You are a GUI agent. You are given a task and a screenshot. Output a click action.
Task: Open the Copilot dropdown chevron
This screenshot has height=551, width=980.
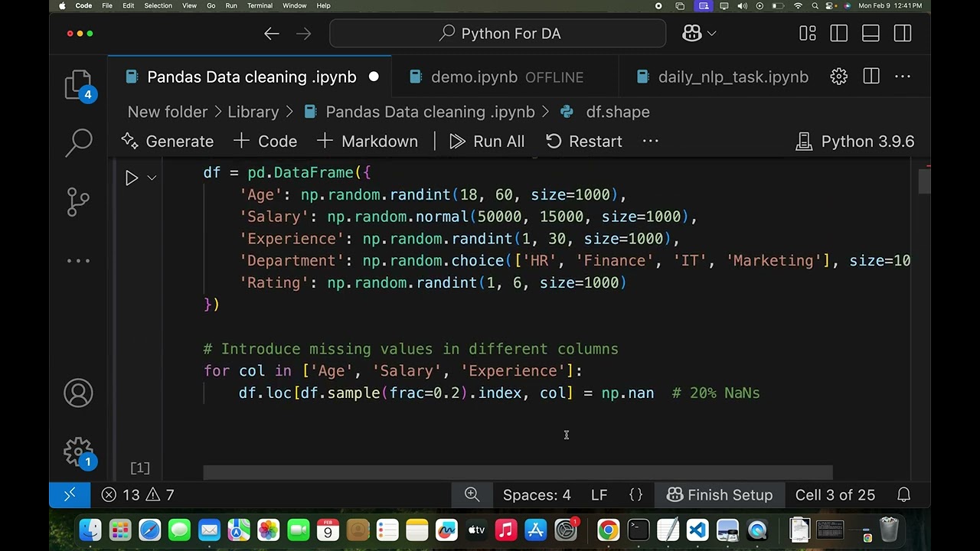click(712, 34)
